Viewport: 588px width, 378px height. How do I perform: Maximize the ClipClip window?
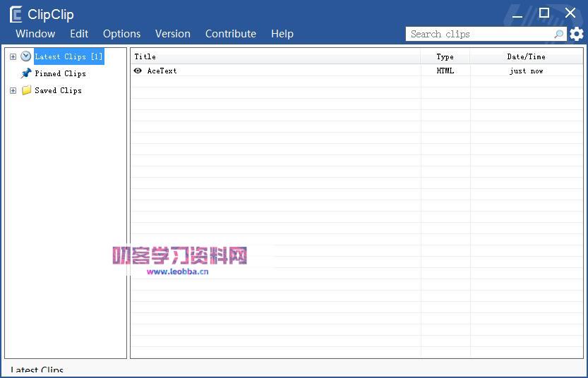coord(544,13)
